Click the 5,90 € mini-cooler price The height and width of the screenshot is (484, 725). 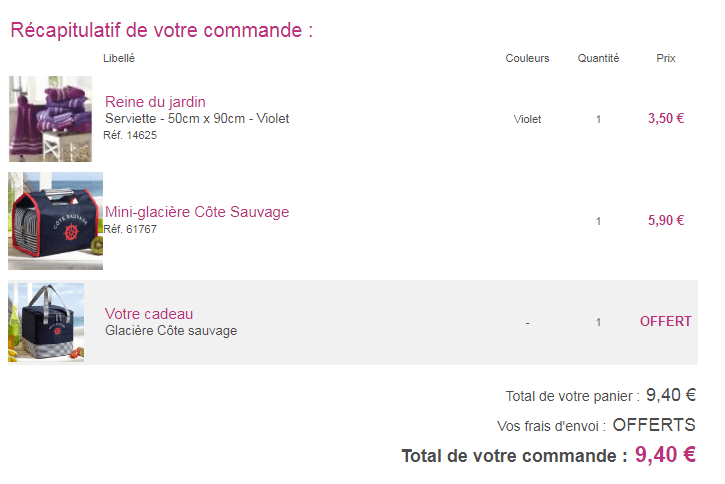tap(665, 221)
